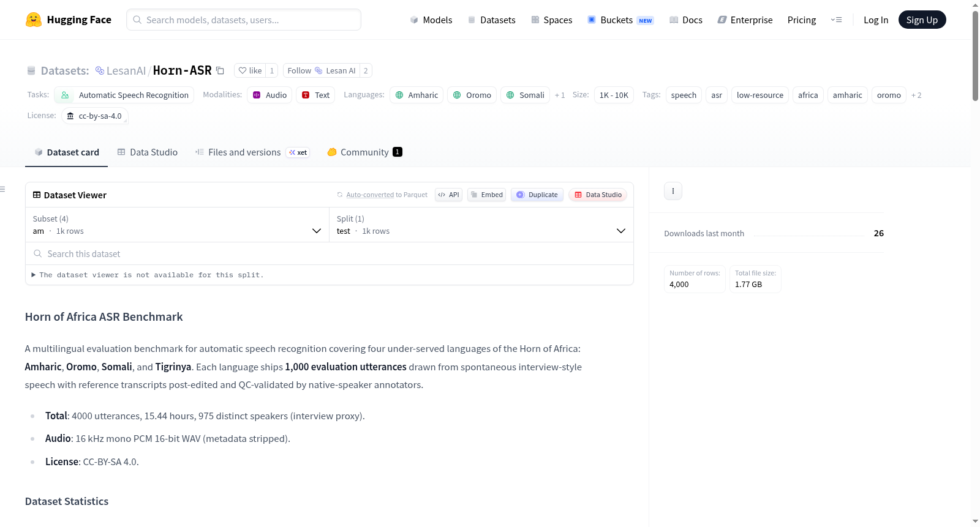Screen dimensions: 980x527
Task: Select the Amharic language tag
Action: click(417, 95)
